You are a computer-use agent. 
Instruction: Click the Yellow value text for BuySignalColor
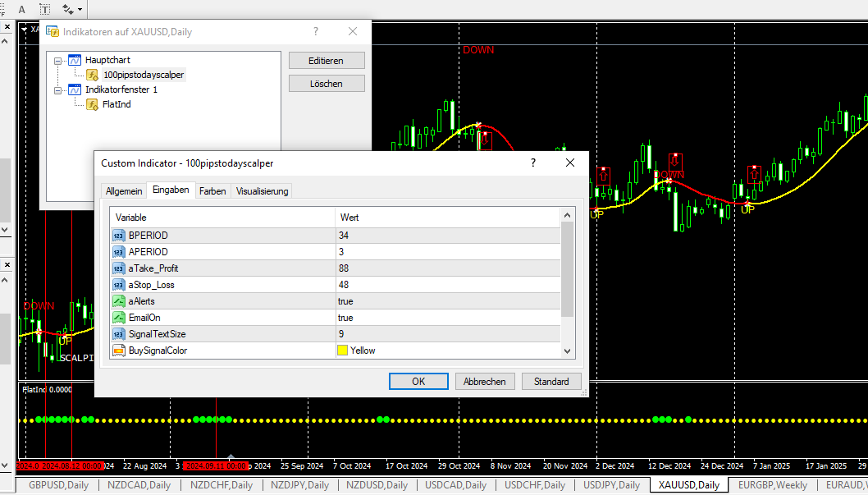point(363,351)
